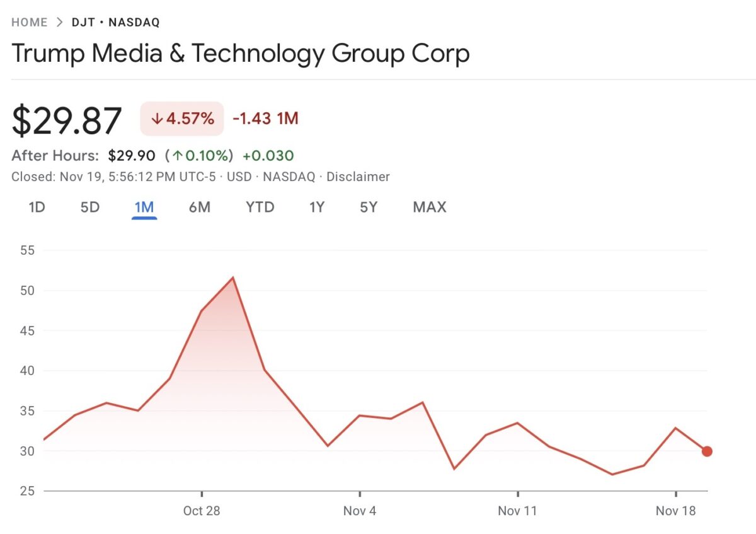Switch to the 1D chart view

tap(36, 207)
